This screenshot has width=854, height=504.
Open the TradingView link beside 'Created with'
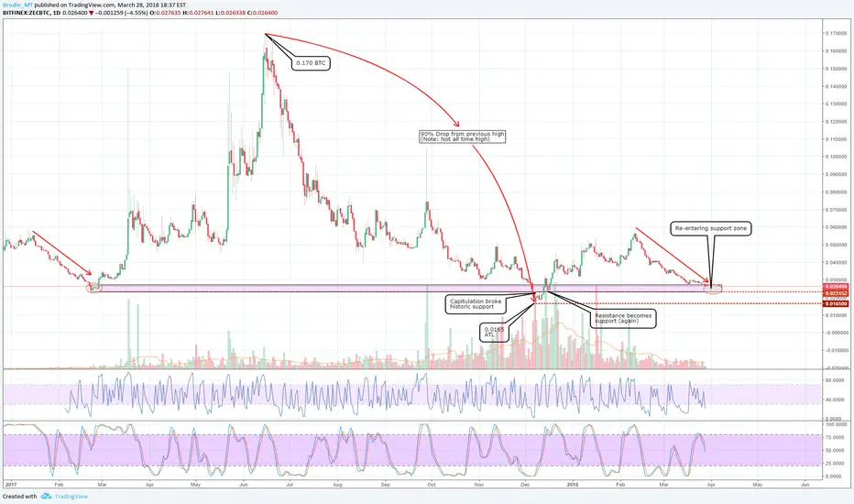point(71,497)
